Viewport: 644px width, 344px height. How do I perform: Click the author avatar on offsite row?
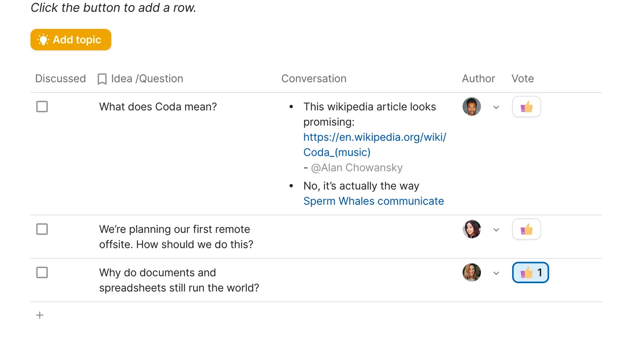(471, 229)
